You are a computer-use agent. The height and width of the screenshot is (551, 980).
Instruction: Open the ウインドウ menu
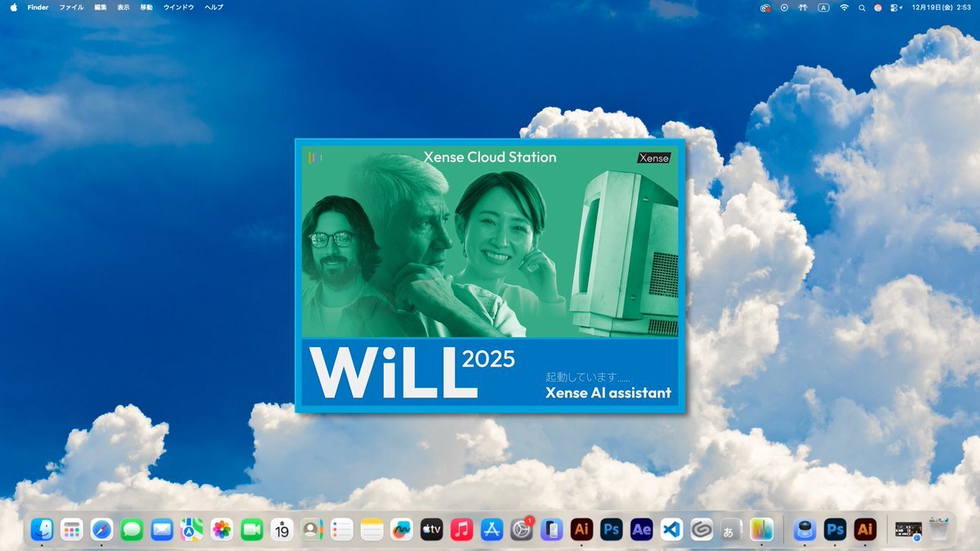pos(179,7)
